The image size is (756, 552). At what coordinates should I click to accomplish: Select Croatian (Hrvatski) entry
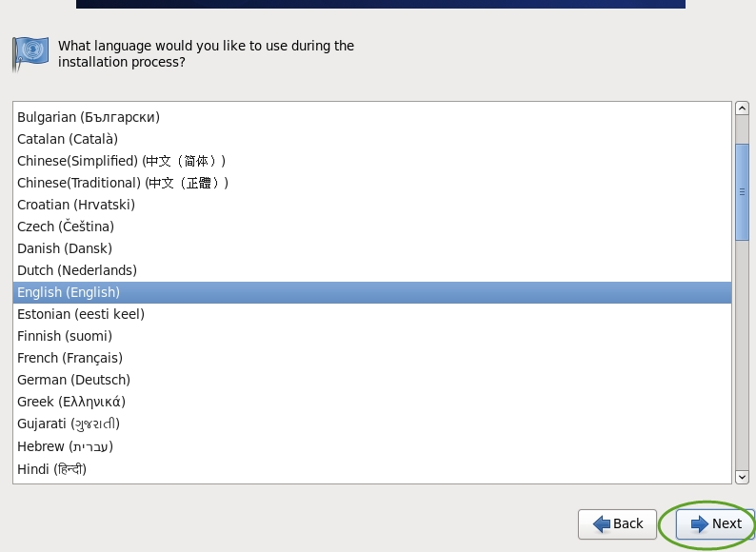click(372, 205)
